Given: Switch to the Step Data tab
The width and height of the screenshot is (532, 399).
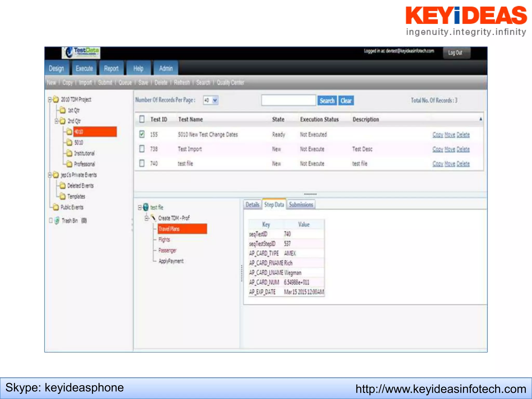Looking at the screenshot, I should click(x=274, y=204).
